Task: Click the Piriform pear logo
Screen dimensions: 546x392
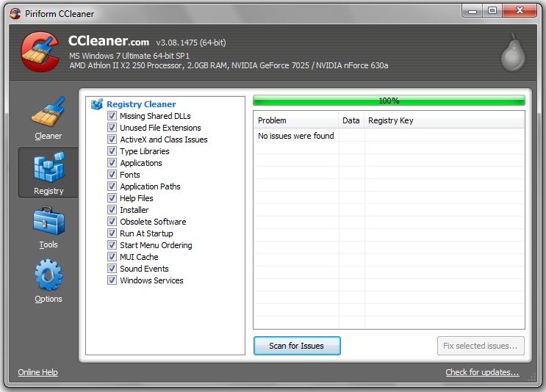Action: (x=513, y=52)
